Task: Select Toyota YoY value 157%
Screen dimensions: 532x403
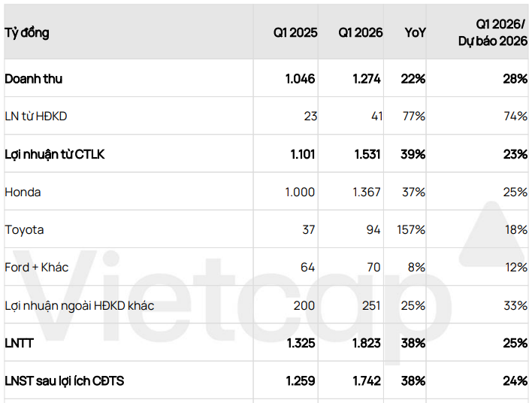Action: [x=411, y=230]
